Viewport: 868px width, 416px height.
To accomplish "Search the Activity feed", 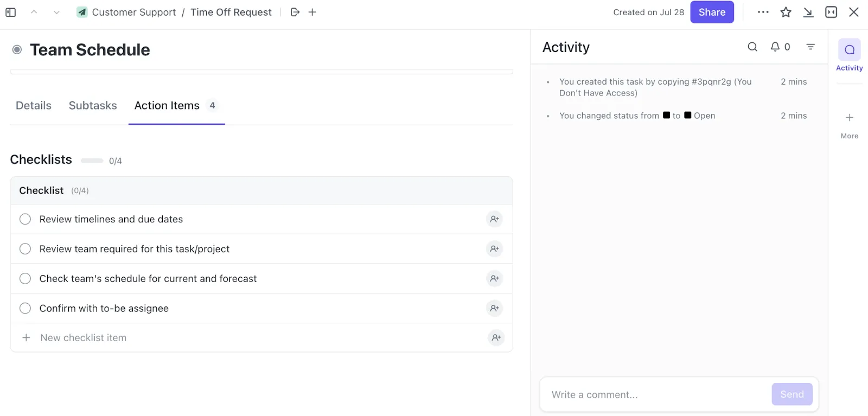I will pos(752,47).
